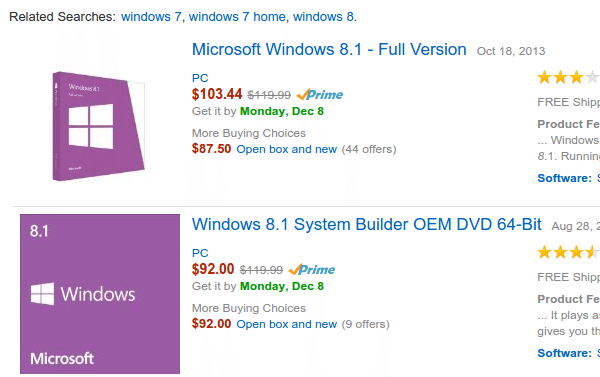Open Software category link in second result
600x377 pixels.
pos(564,353)
